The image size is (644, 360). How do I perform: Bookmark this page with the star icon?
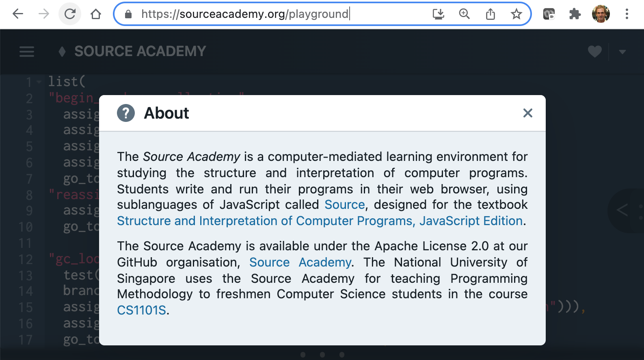click(x=516, y=14)
